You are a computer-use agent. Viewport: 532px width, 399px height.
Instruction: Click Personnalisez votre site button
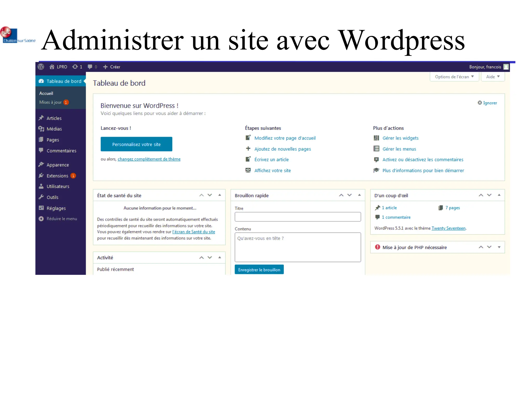click(x=136, y=144)
